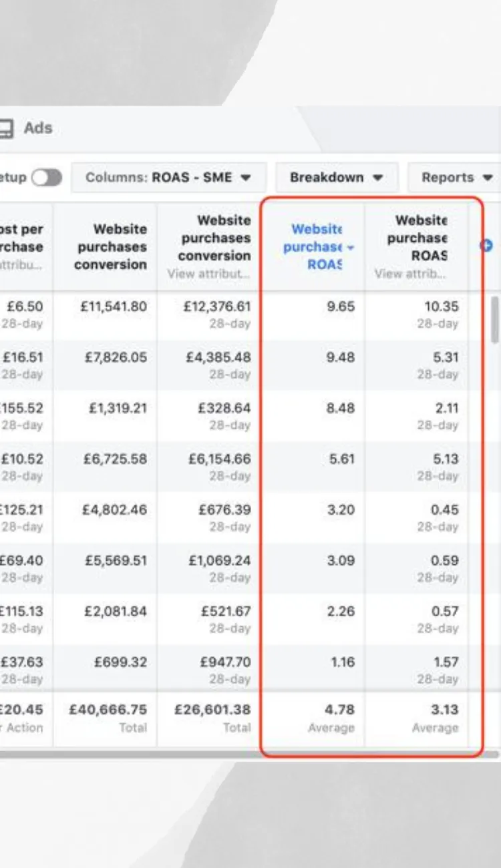Screen dimensions: 501x868
Task: Select the Website purchases conversion header without attribution
Action: click(110, 246)
